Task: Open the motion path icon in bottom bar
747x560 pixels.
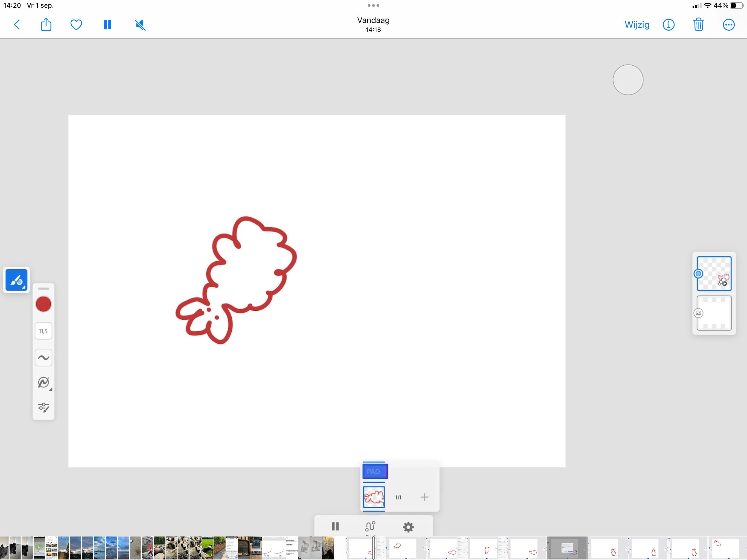Action: point(370,526)
